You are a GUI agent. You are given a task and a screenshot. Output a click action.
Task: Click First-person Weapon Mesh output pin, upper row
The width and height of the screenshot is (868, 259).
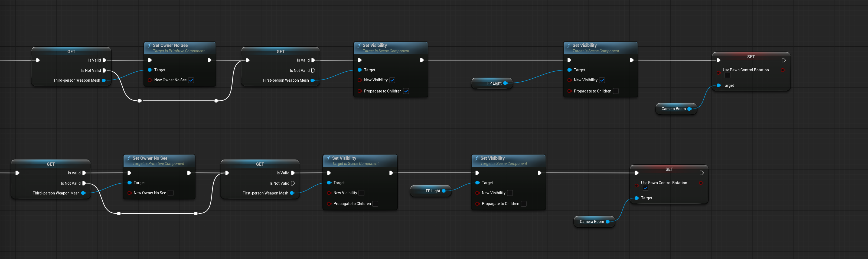(x=313, y=80)
